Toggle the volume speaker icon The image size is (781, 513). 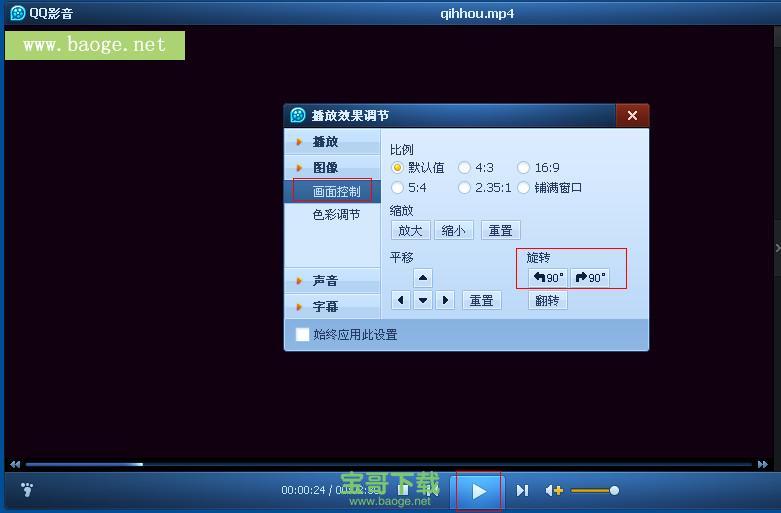click(553, 491)
